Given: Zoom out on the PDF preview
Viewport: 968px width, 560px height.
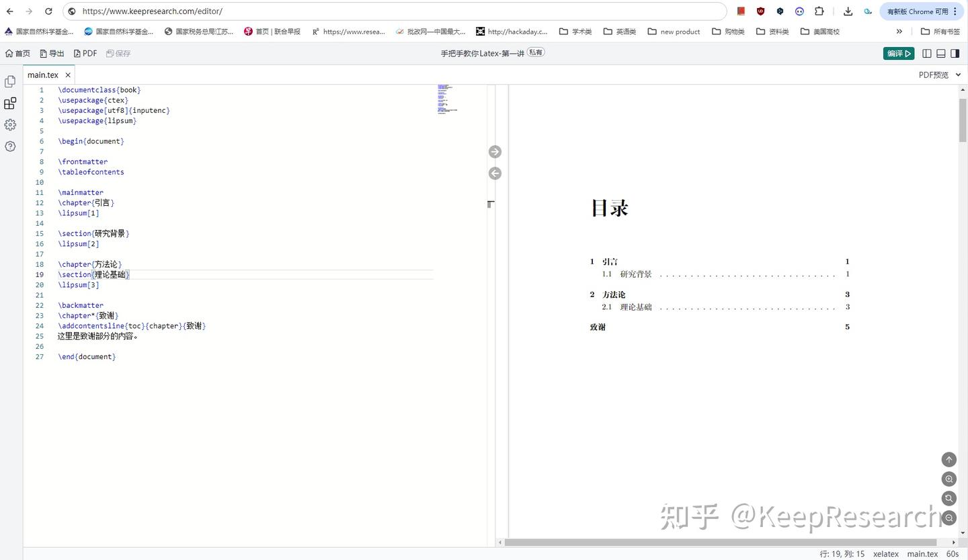Looking at the screenshot, I should 949,518.
